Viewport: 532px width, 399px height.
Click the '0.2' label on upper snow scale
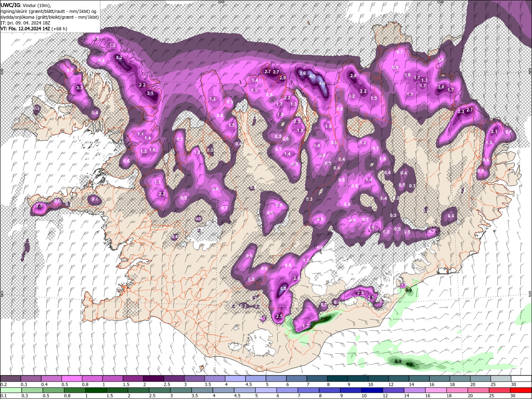[4, 384]
